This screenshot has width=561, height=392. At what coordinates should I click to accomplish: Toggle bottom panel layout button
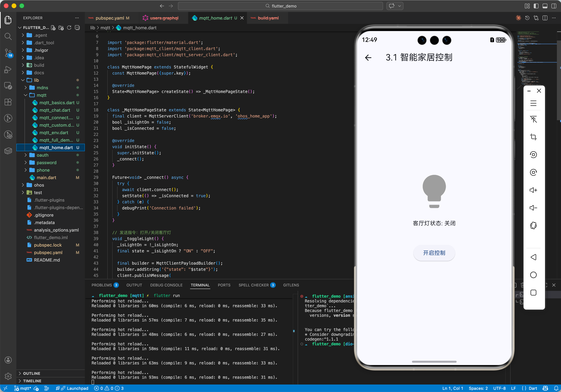[545, 6]
